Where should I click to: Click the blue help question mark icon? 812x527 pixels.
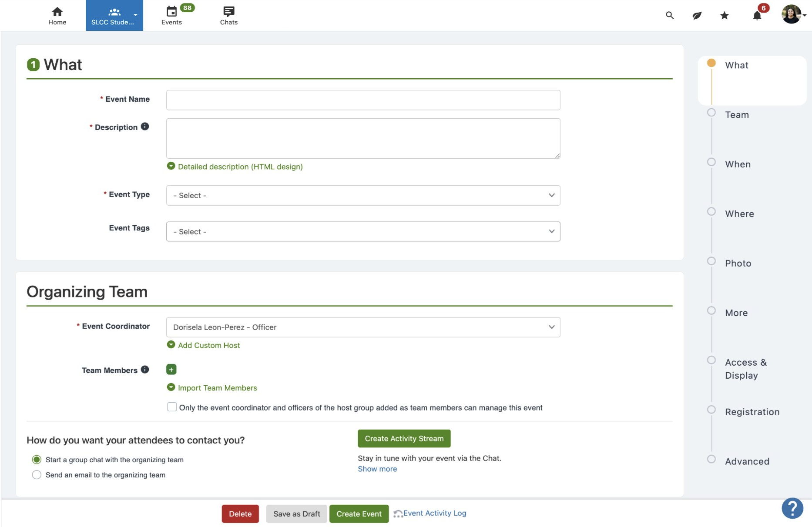click(792, 508)
